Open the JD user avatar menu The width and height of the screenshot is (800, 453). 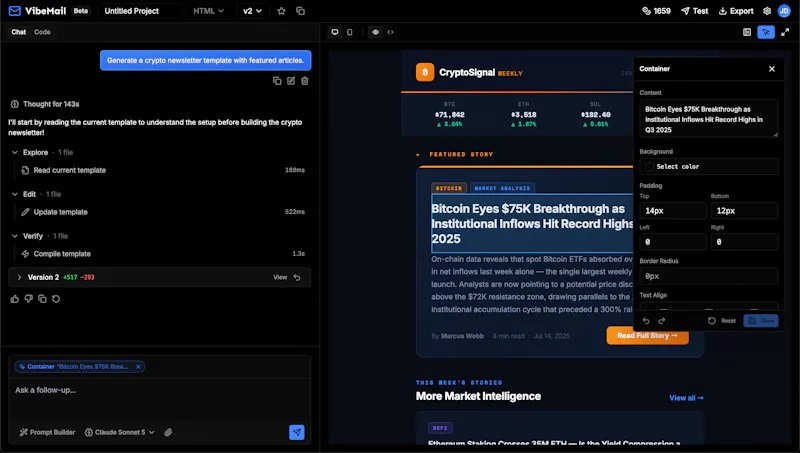pyautogui.click(x=784, y=11)
